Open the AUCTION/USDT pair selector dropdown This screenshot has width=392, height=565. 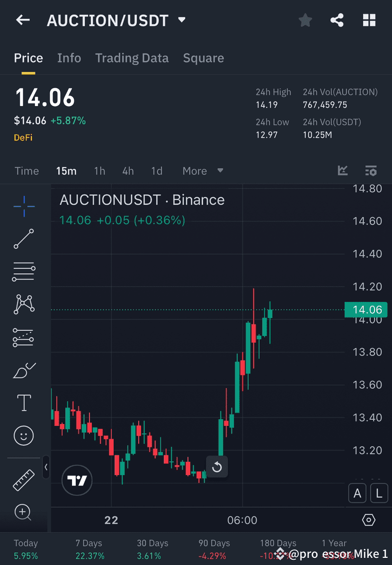[181, 20]
